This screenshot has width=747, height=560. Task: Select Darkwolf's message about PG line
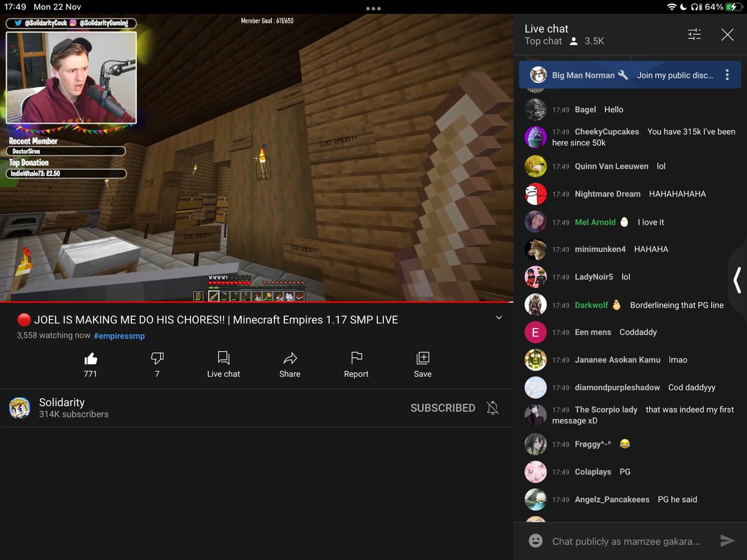click(x=677, y=306)
